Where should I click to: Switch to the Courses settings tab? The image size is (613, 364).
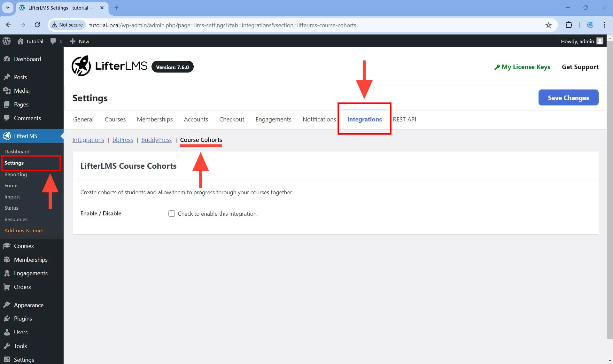tap(115, 119)
